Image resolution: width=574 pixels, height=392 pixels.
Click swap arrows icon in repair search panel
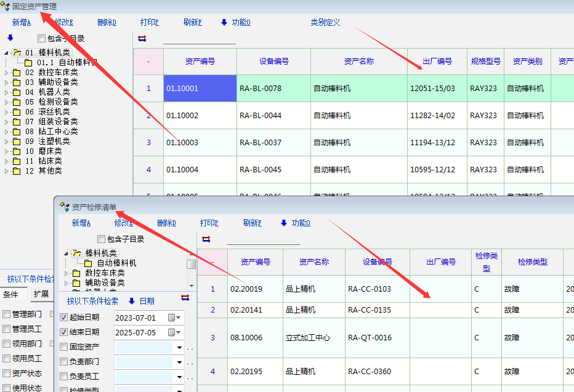[185, 298]
